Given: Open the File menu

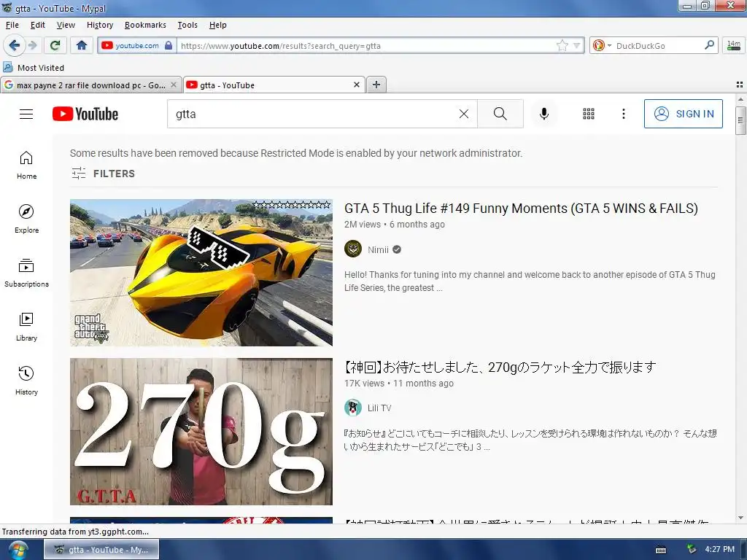Looking at the screenshot, I should pyautogui.click(x=12, y=25).
